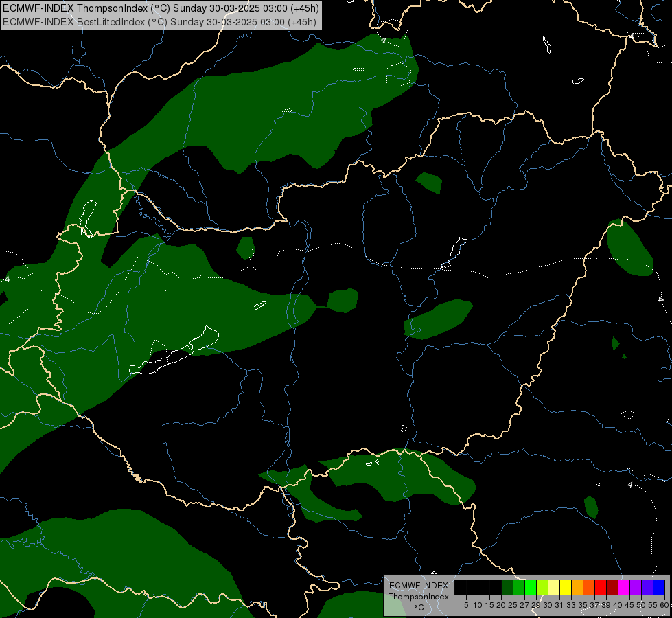The height and width of the screenshot is (618, 672).
Task: Click the legend tick value 45
Action: [x=629, y=605]
